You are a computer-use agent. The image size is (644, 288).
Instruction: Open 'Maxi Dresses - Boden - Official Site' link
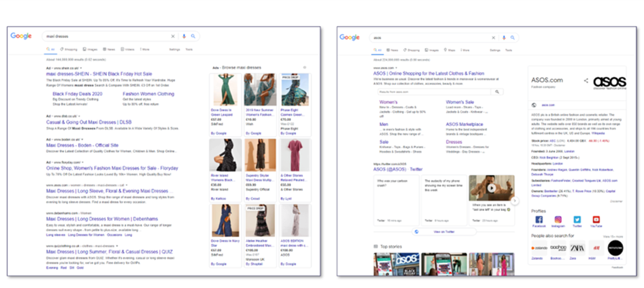pos(82,145)
